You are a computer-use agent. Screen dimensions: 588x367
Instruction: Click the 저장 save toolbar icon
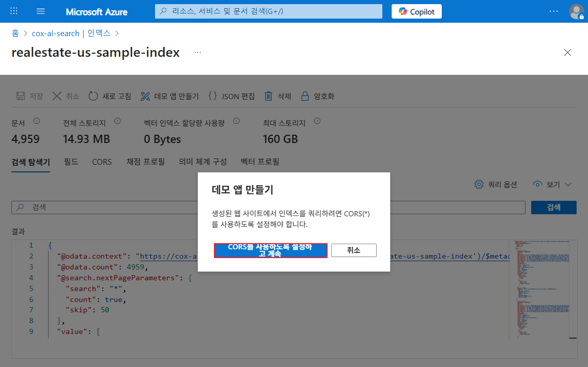[21, 96]
